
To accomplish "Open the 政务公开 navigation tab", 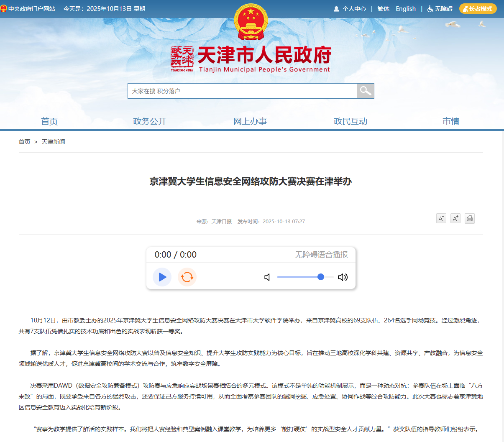I will (150, 121).
